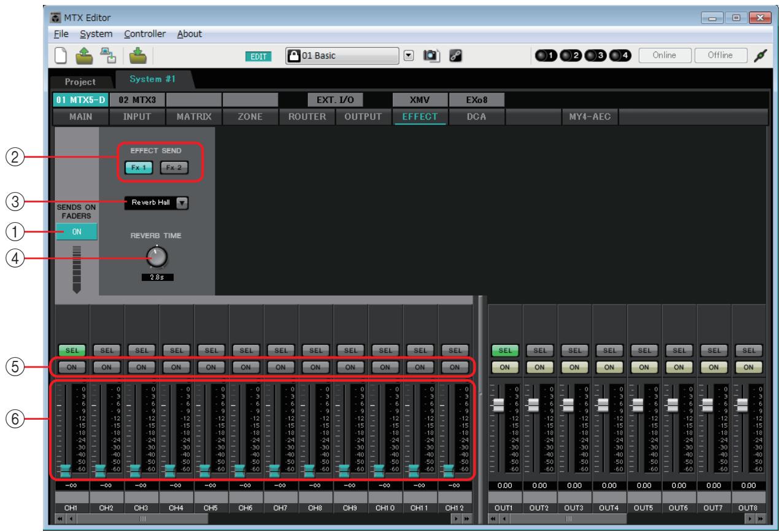Toggle the OUT4 ON button
The height and width of the screenshot is (532, 780).
(x=609, y=367)
